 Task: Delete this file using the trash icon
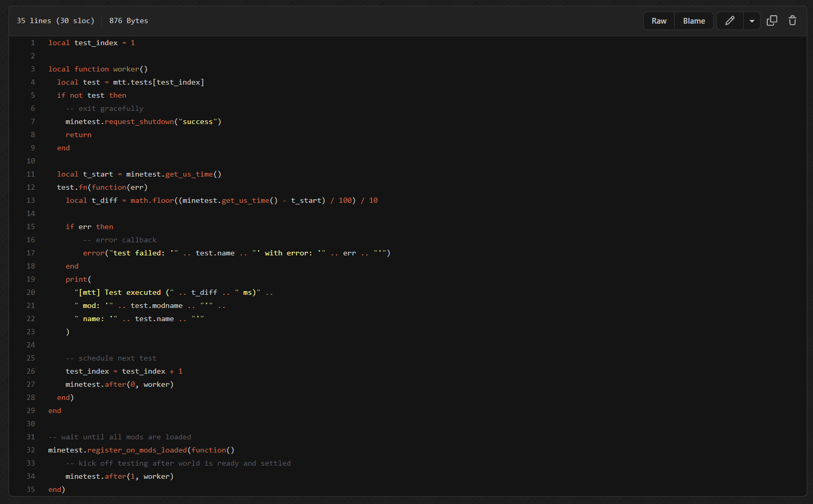coord(792,21)
